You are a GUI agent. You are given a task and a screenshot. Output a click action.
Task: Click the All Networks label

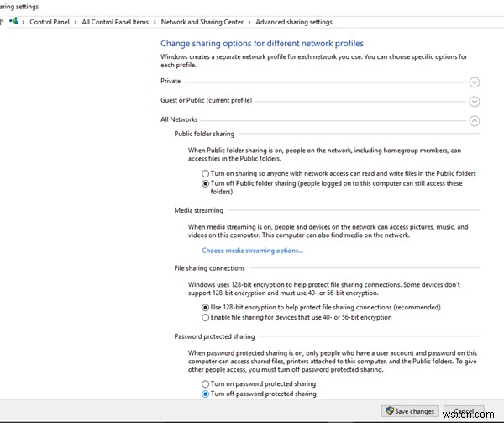coord(179,119)
